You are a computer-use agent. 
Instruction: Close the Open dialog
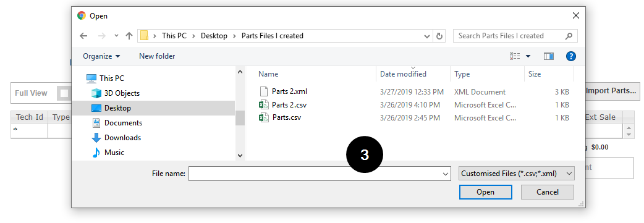click(x=576, y=16)
